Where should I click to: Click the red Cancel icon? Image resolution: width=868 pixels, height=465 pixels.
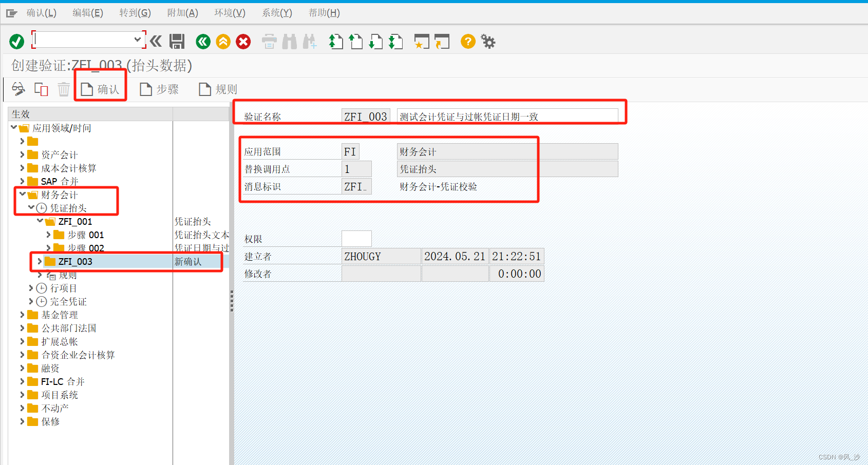tap(243, 42)
